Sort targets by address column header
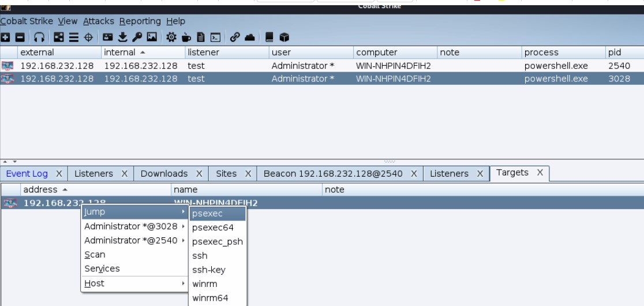Image resolution: width=644 pixels, height=306 pixels. pyautogui.click(x=96, y=190)
